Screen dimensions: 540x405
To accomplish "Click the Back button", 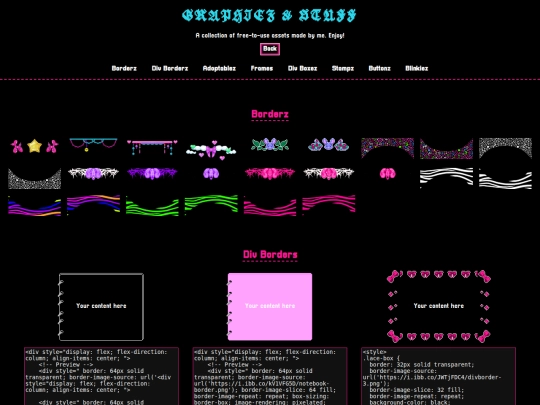I will [x=270, y=49].
